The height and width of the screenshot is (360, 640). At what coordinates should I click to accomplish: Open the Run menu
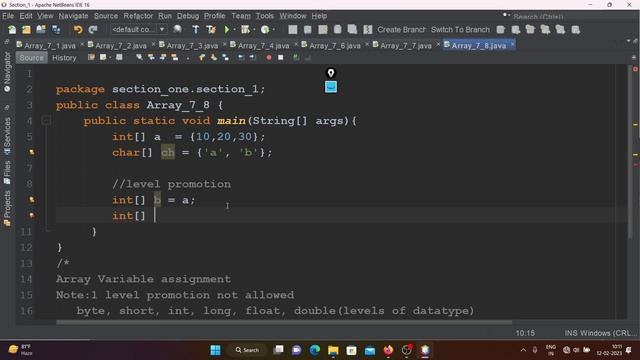click(165, 16)
